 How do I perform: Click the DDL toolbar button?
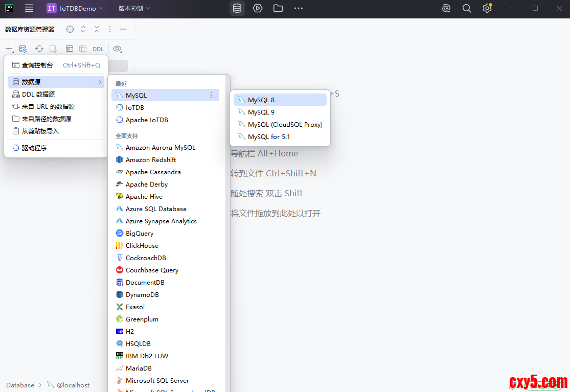[98, 49]
